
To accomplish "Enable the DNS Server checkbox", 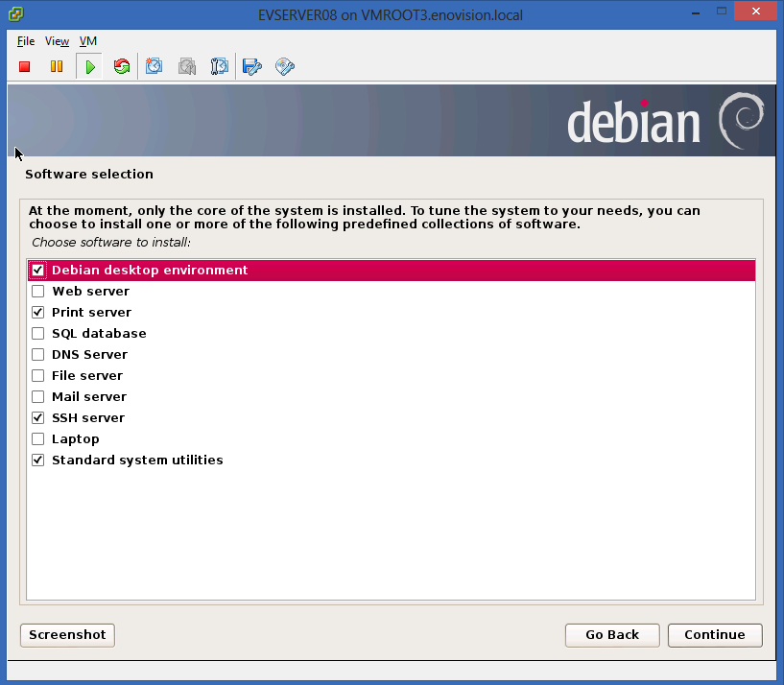I will pyautogui.click(x=38, y=355).
